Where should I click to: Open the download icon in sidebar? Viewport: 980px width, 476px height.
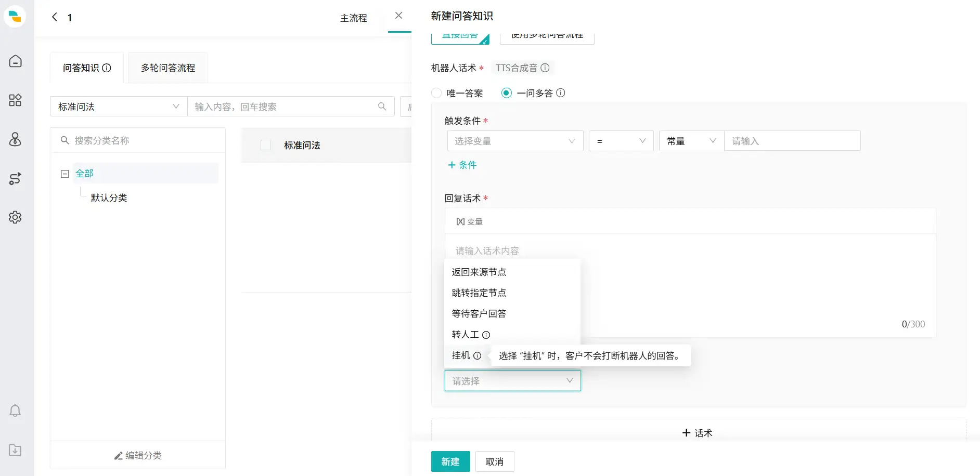pos(15,450)
